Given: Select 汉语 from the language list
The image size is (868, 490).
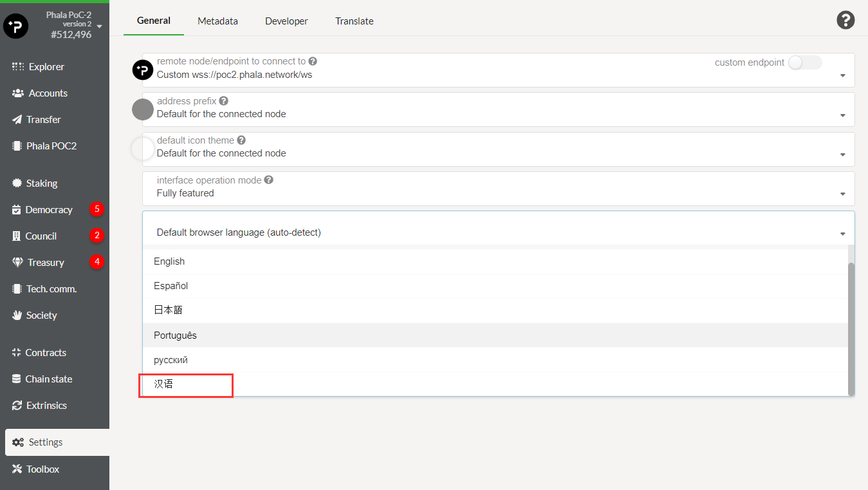Looking at the screenshot, I should tap(495, 384).
